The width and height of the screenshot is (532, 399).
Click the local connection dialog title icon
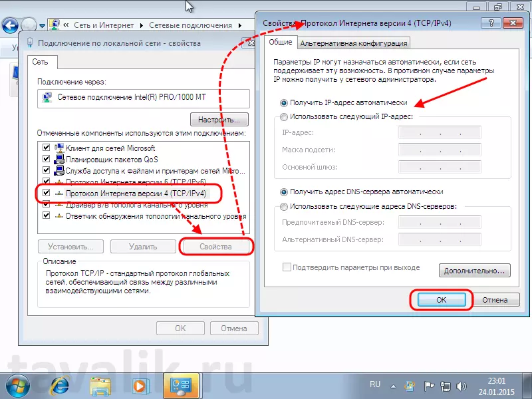pos(30,43)
